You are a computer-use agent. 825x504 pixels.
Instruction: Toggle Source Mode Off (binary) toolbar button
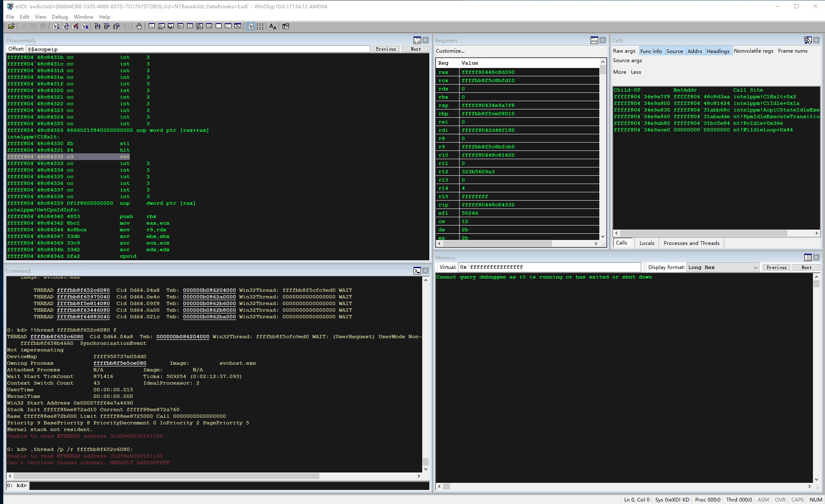[260, 27]
